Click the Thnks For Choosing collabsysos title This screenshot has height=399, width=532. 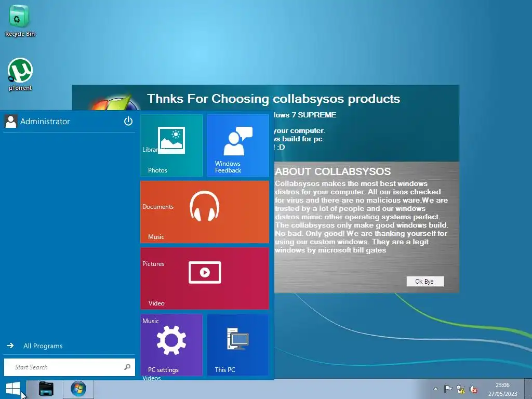point(273,99)
